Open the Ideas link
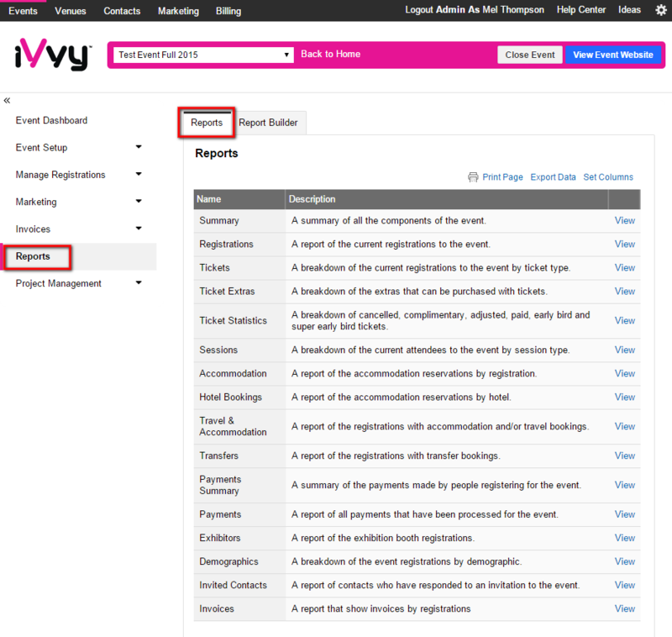 click(x=629, y=10)
